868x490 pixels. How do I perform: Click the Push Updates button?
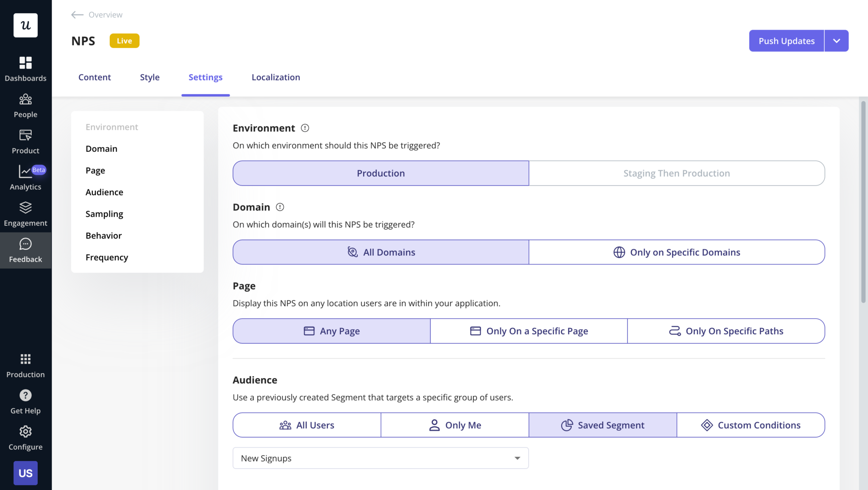pyautogui.click(x=787, y=41)
